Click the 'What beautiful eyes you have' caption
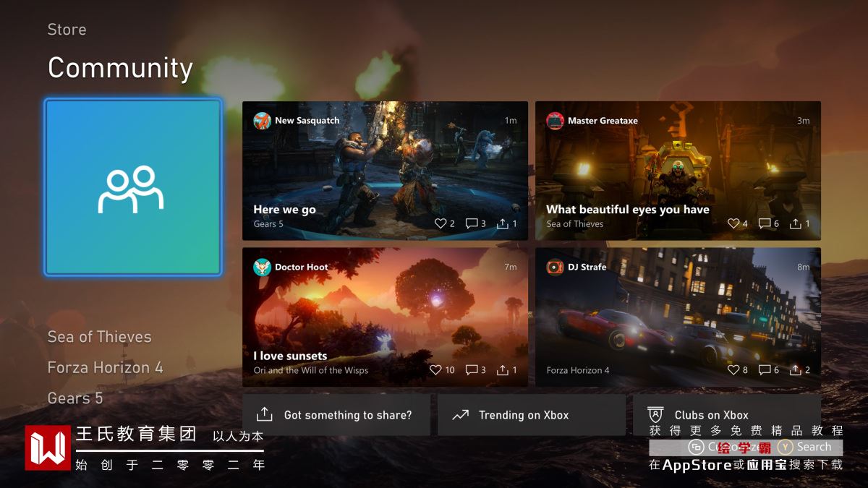 pyautogui.click(x=628, y=210)
